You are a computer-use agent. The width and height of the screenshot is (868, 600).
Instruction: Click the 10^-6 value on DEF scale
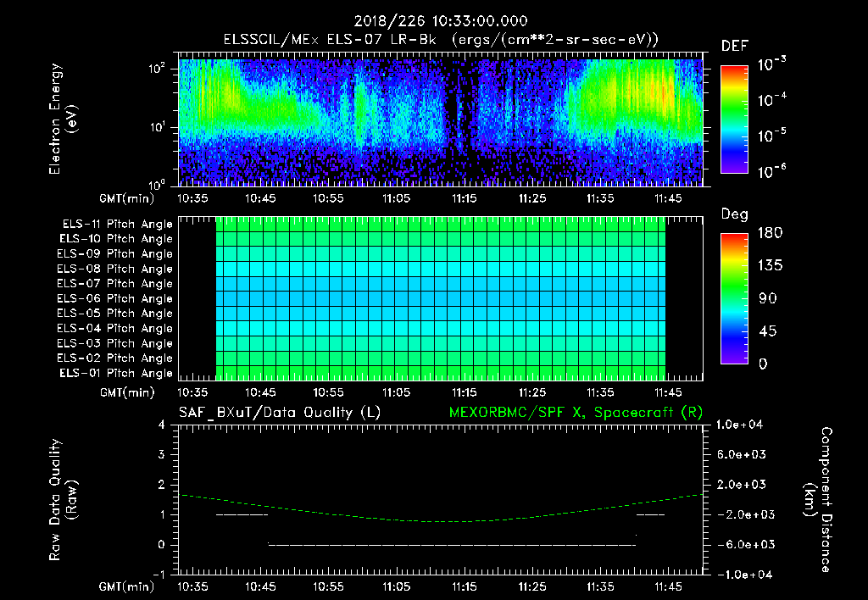pyautogui.click(x=771, y=171)
